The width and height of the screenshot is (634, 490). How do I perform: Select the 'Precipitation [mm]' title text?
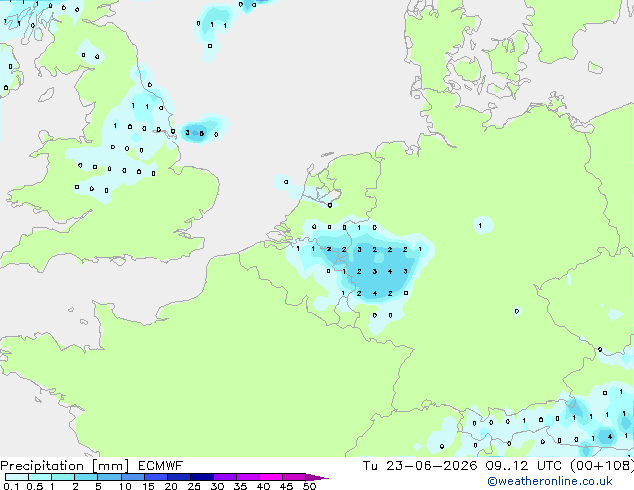coord(64,466)
